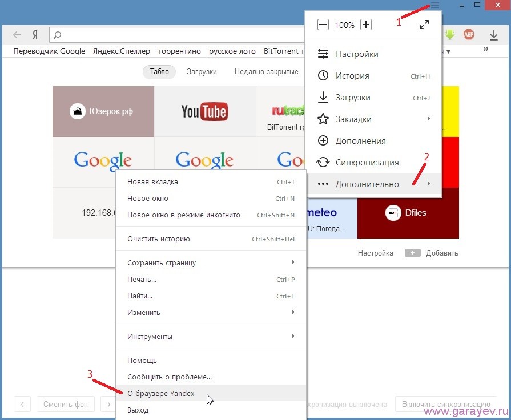
Task: Click the zoom out minus button
Action: click(323, 25)
